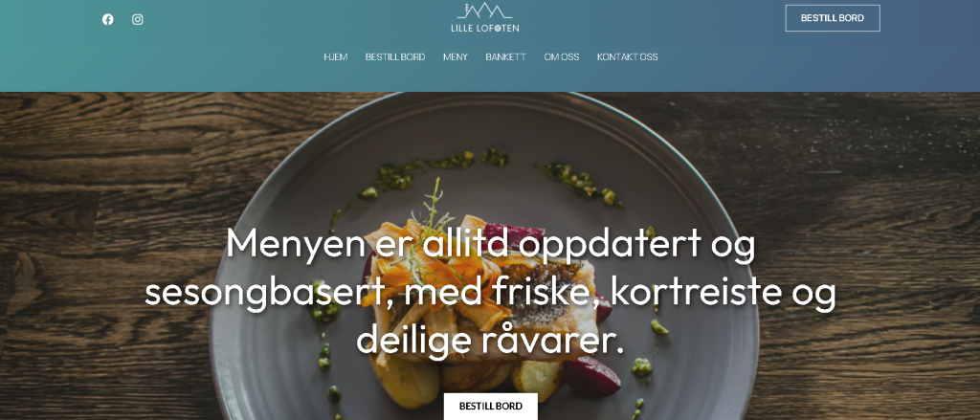Click the red beet on the plate
This screenshot has width=980, height=420.
click(x=591, y=377)
